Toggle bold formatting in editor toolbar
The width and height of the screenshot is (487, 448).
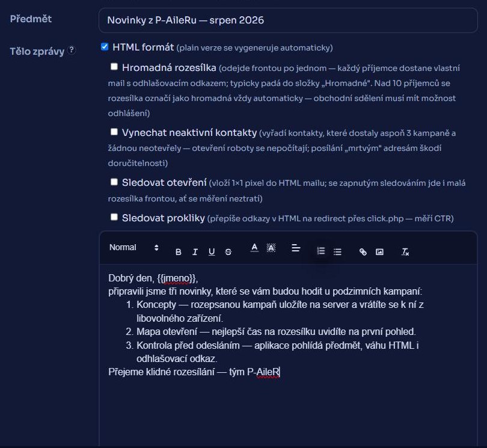(x=179, y=251)
